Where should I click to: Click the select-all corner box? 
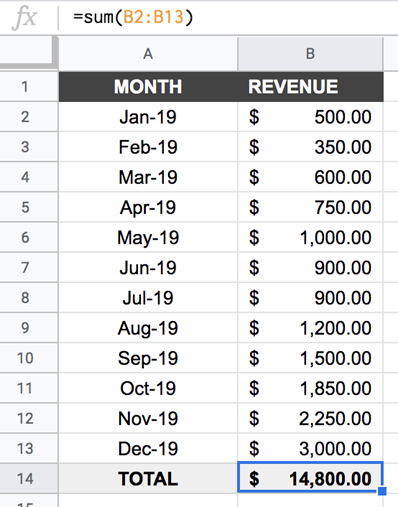point(27,51)
